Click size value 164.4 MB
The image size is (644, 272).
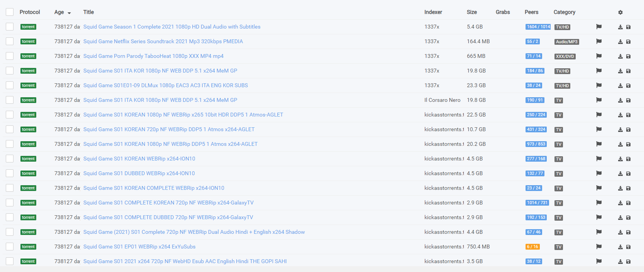point(478,41)
